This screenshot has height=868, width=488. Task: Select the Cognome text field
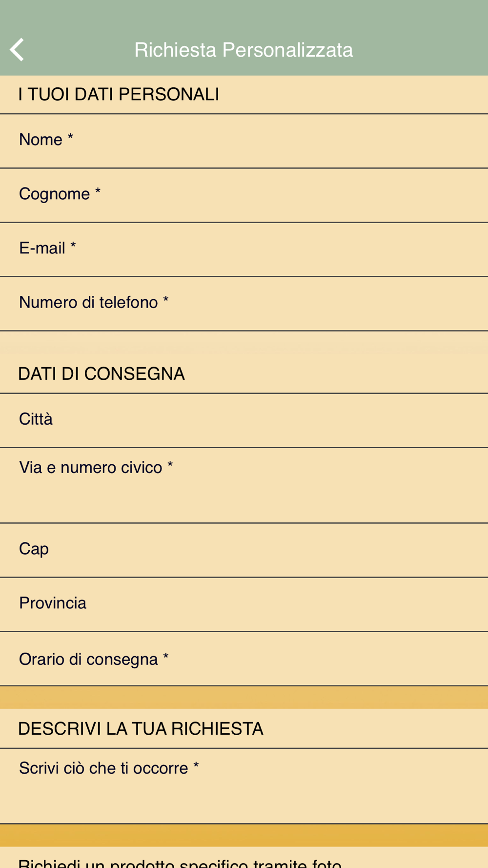(x=244, y=195)
